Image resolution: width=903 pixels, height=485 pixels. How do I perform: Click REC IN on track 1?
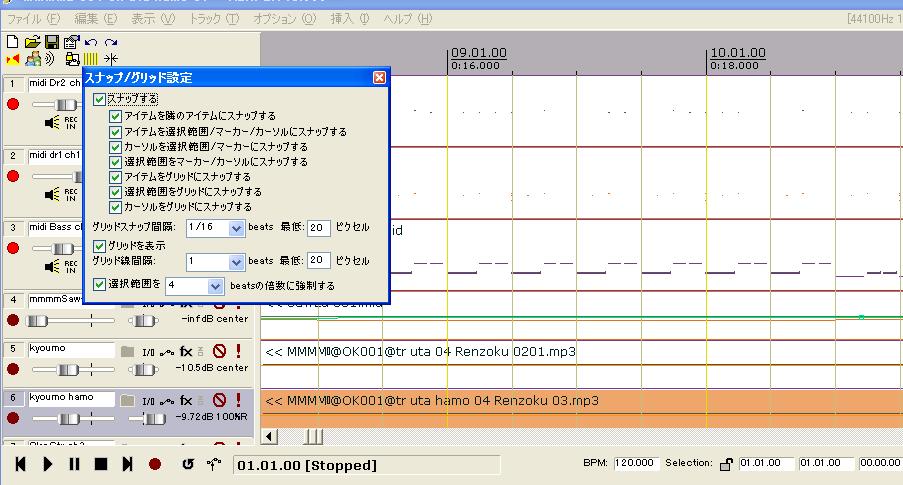[71, 123]
